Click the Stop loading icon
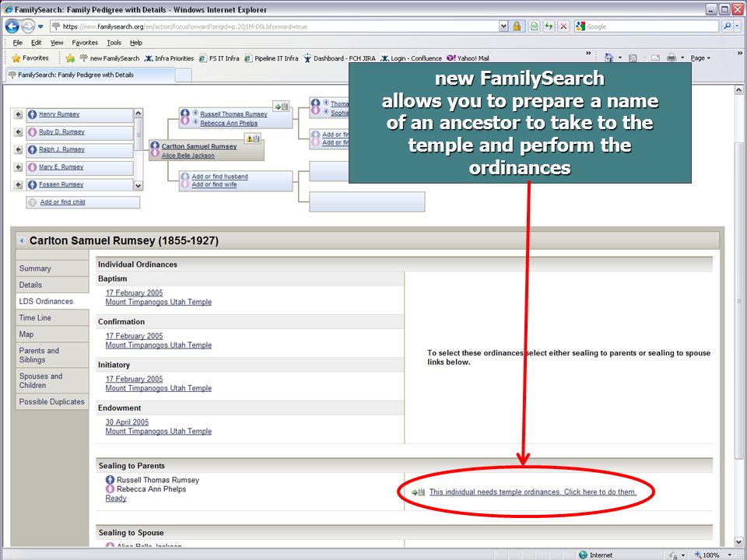 click(x=563, y=26)
